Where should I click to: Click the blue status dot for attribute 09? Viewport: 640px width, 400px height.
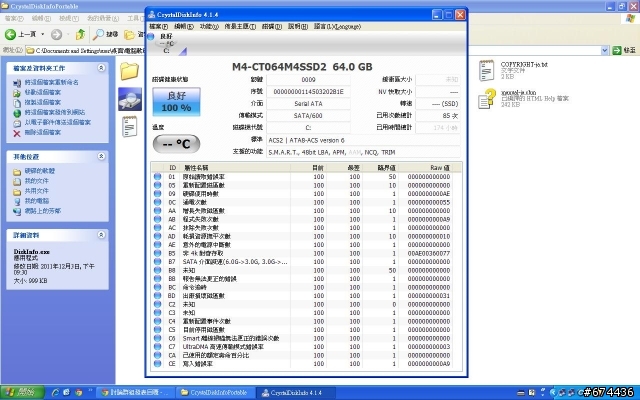157,194
